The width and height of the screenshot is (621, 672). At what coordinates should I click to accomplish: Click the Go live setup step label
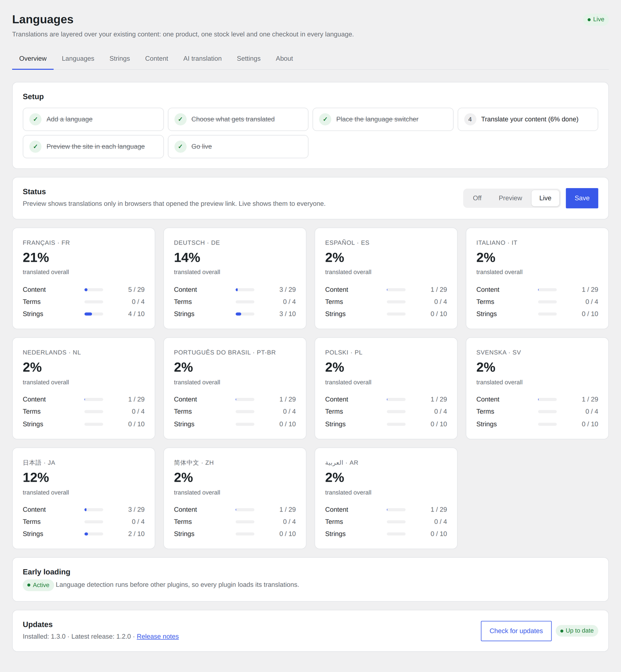(201, 146)
